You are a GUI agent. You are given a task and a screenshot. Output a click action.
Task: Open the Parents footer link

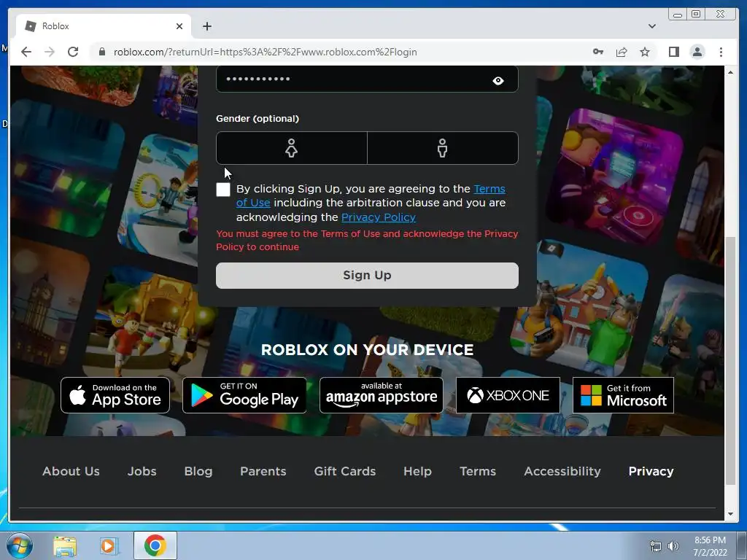tap(263, 471)
